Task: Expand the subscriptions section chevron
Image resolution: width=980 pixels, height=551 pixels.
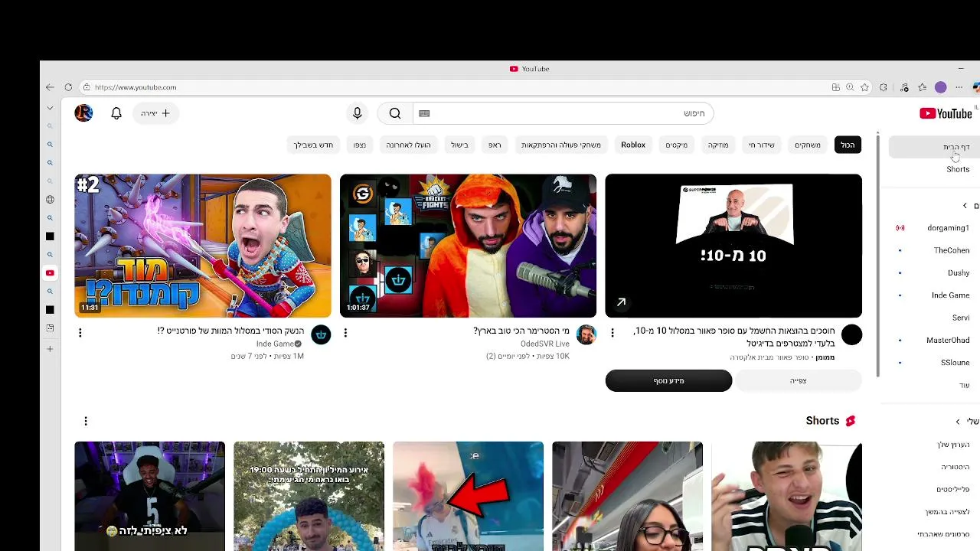Action: coord(965,206)
